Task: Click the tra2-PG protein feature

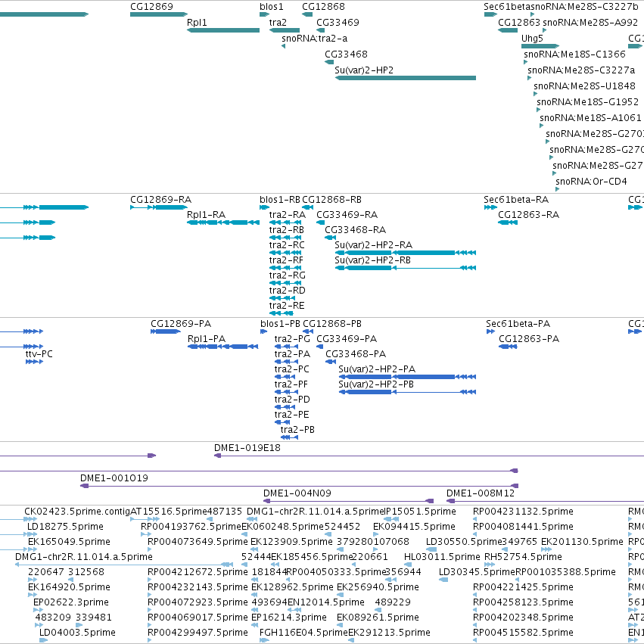Action: [286, 347]
